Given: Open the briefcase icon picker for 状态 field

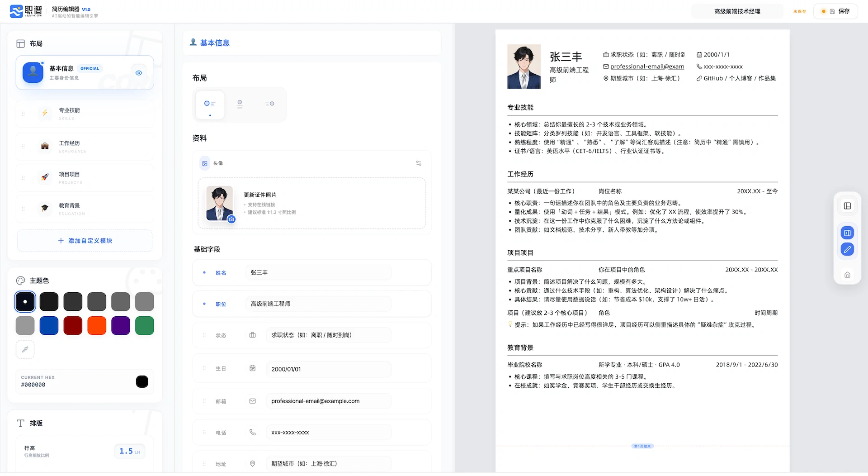Looking at the screenshot, I should click(x=253, y=335).
